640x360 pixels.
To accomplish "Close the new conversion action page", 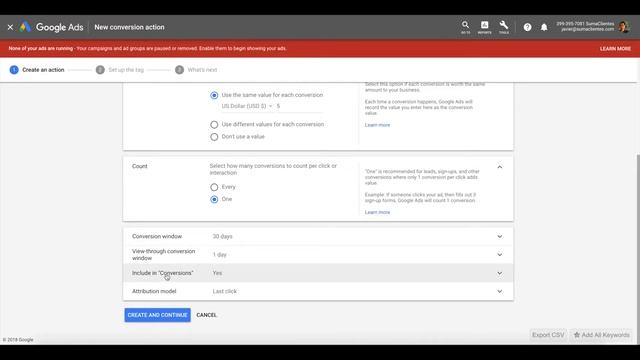I will pos(10,27).
